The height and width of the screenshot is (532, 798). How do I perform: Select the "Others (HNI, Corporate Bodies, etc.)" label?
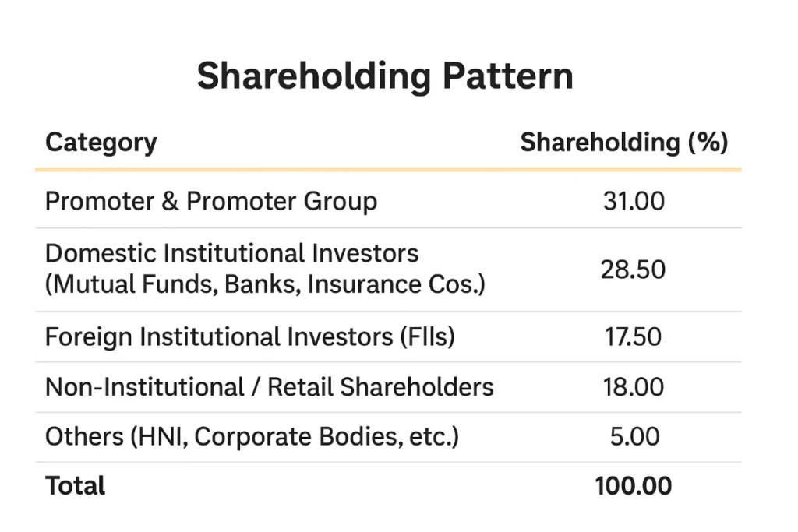[x=252, y=437]
